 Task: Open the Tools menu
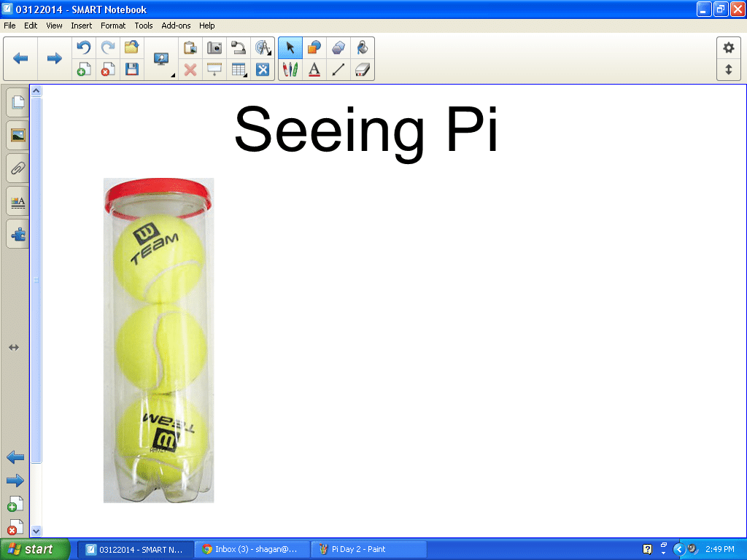pos(144,26)
